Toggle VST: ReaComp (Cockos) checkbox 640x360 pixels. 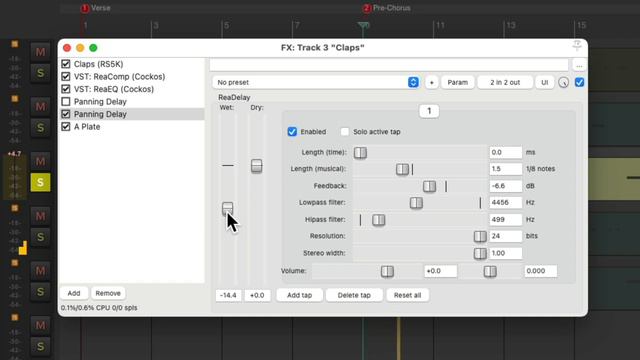(66, 76)
